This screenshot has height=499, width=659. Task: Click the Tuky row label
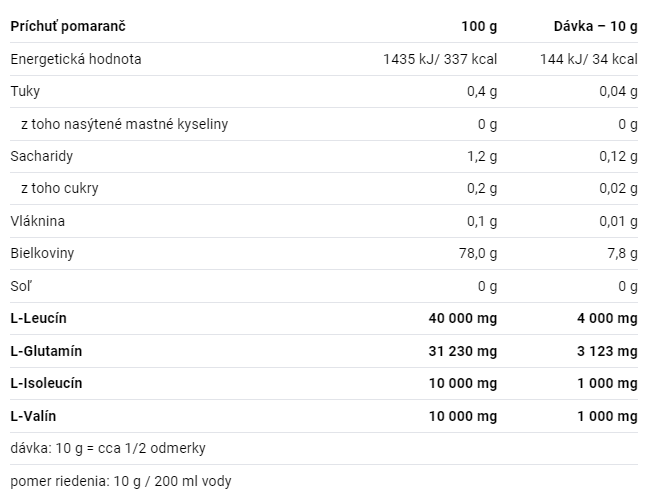[25, 91]
